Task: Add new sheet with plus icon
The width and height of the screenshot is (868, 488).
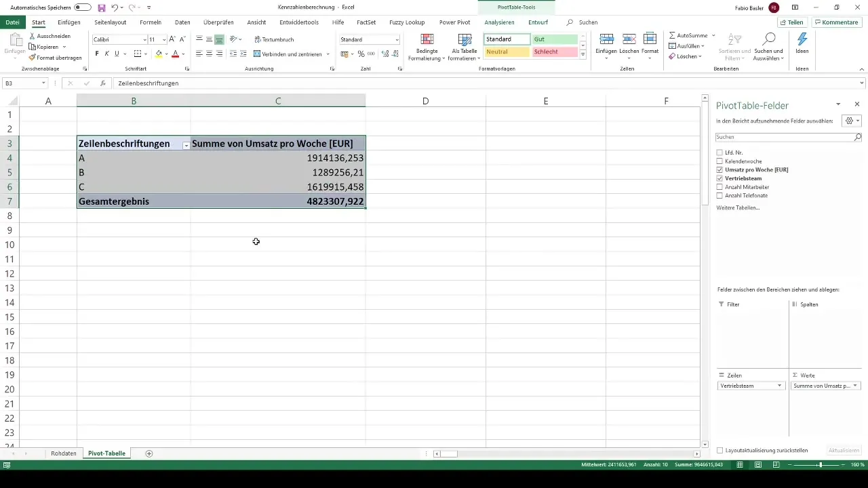Action: pyautogui.click(x=149, y=453)
